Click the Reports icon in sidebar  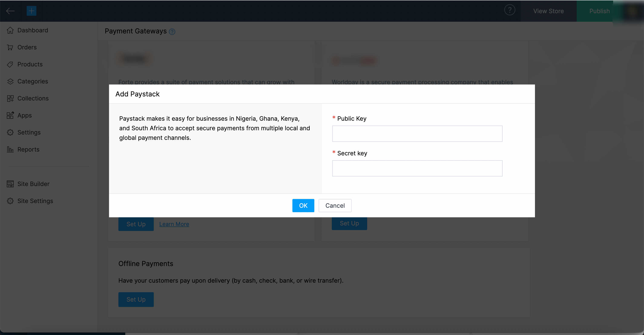click(x=11, y=149)
